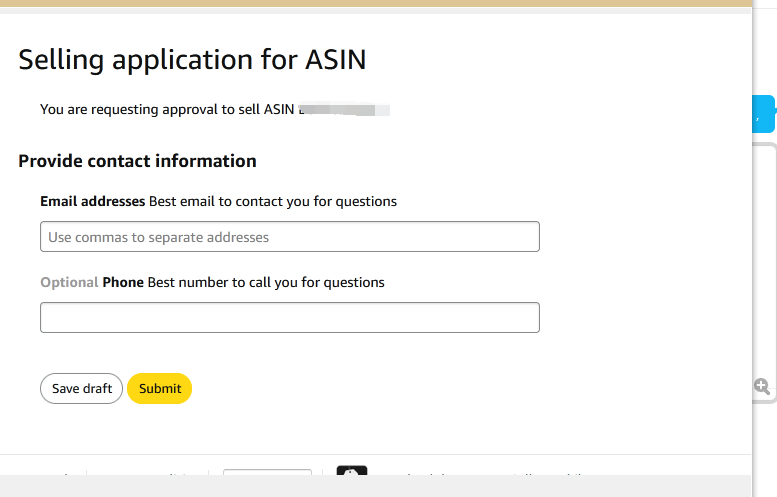
Task: Save the application as a draft
Action: coord(81,388)
